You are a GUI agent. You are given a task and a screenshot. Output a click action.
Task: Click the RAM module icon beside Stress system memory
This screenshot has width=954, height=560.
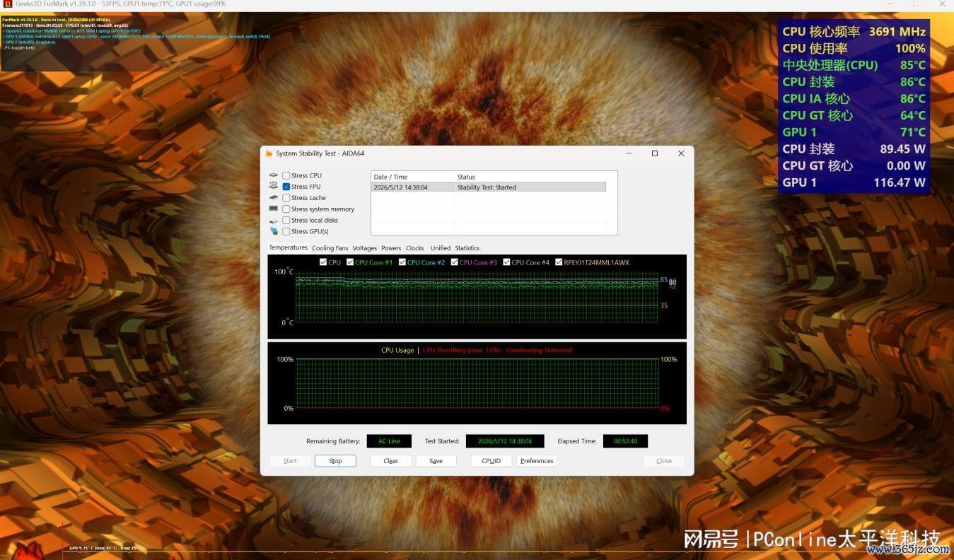tap(274, 209)
